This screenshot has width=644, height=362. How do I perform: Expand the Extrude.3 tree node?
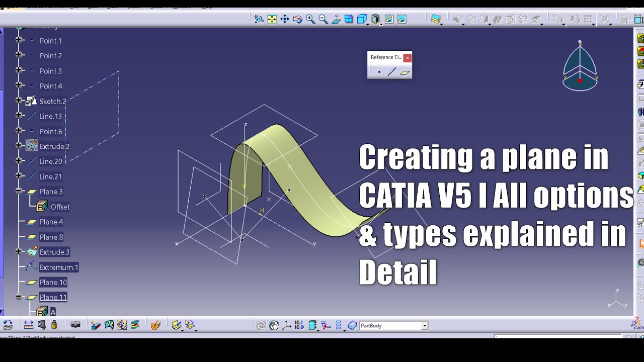[19, 251]
